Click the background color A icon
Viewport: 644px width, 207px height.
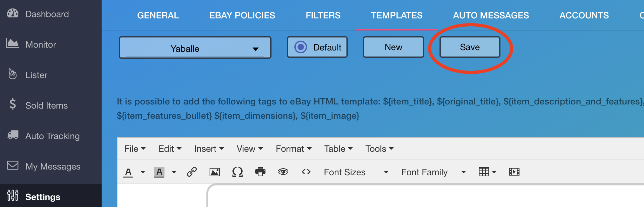point(159,172)
